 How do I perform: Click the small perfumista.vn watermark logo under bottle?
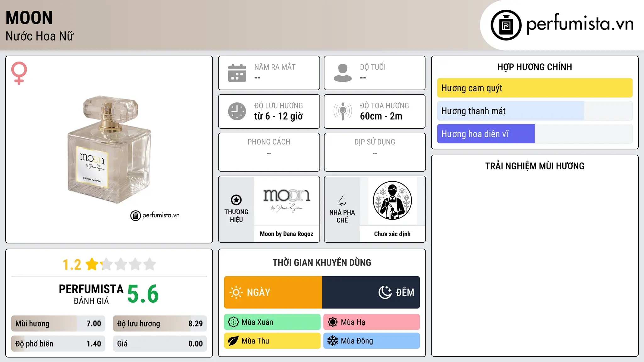tap(155, 216)
